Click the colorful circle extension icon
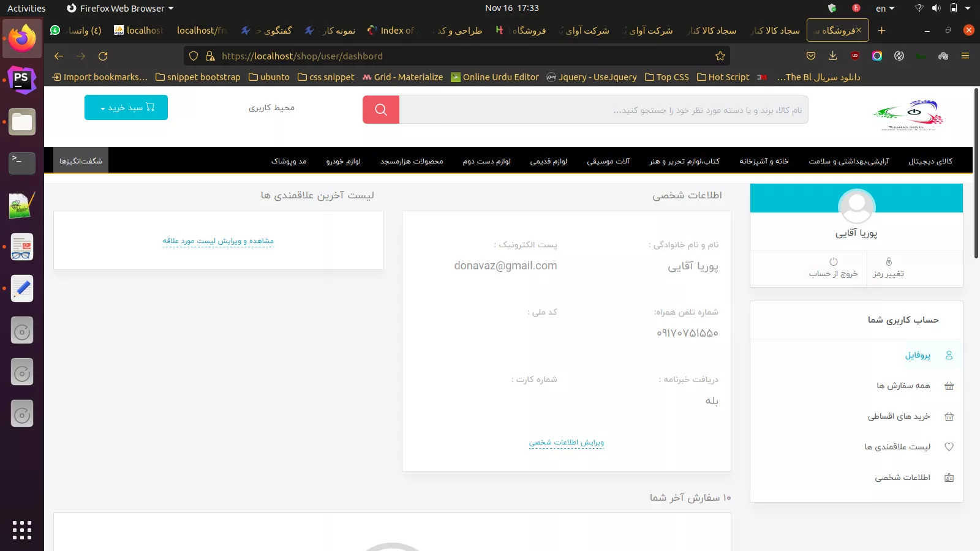This screenshot has height=551, width=980. (877, 56)
